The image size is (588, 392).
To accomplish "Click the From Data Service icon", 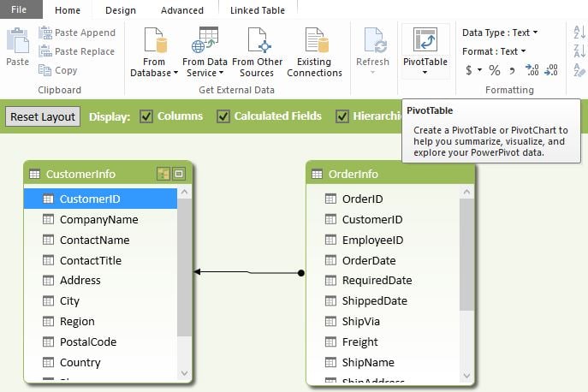I will [205, 41].
